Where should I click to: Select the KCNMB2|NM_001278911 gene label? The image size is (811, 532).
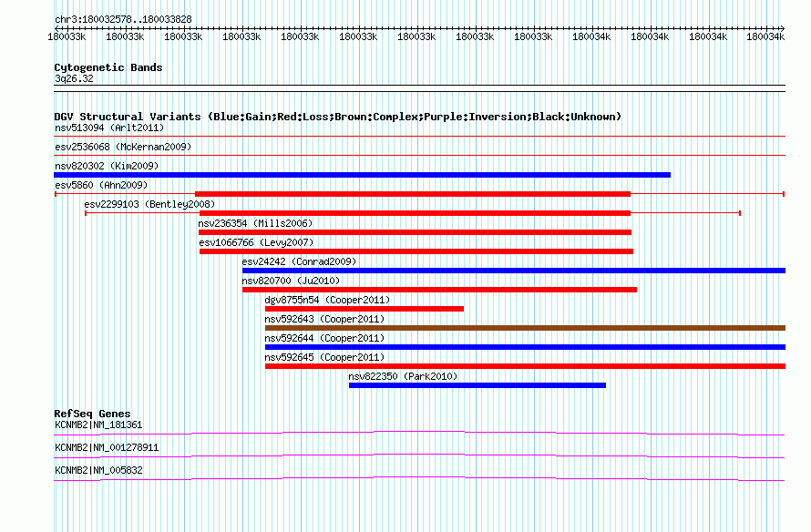point(107,447)
